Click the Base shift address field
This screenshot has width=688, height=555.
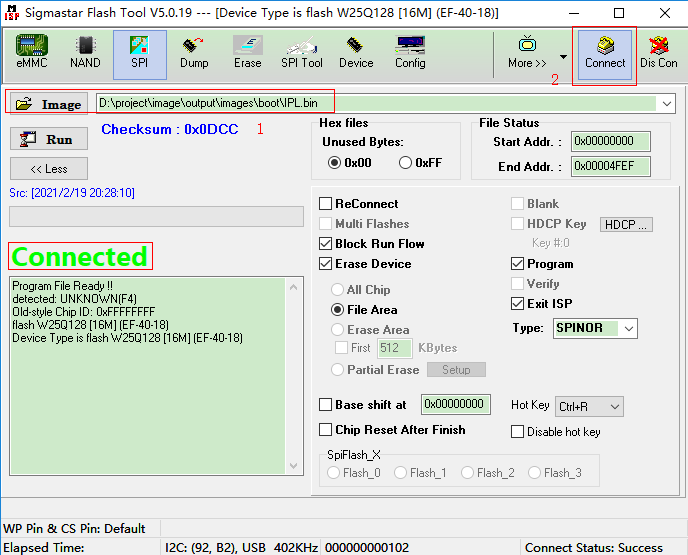(454, 405)
